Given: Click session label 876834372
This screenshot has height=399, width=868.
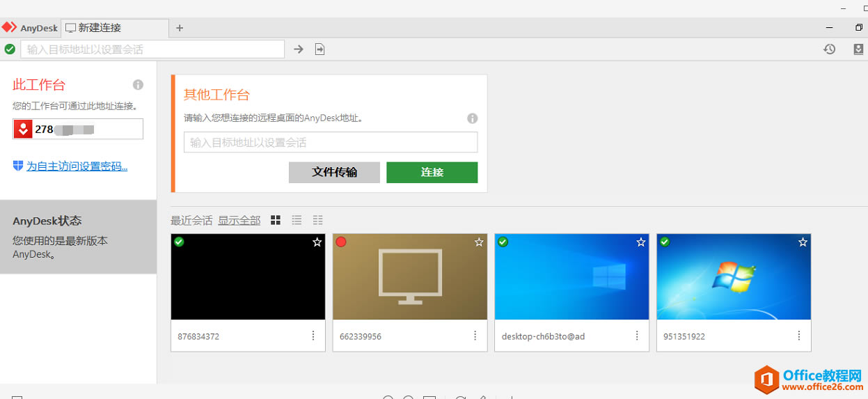Looking at the screenshot, I should pos(198,336).
